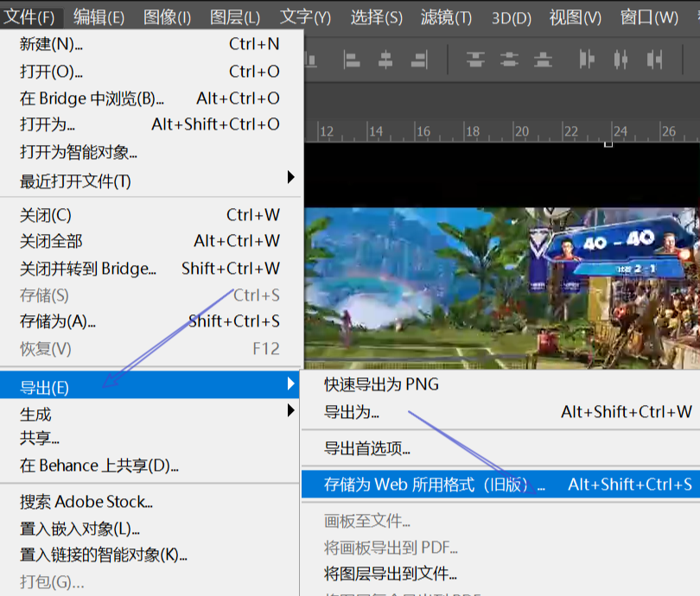700x596 pixels.
Task: Expand the 生成 submenu arrow
Action: [291, 412]
